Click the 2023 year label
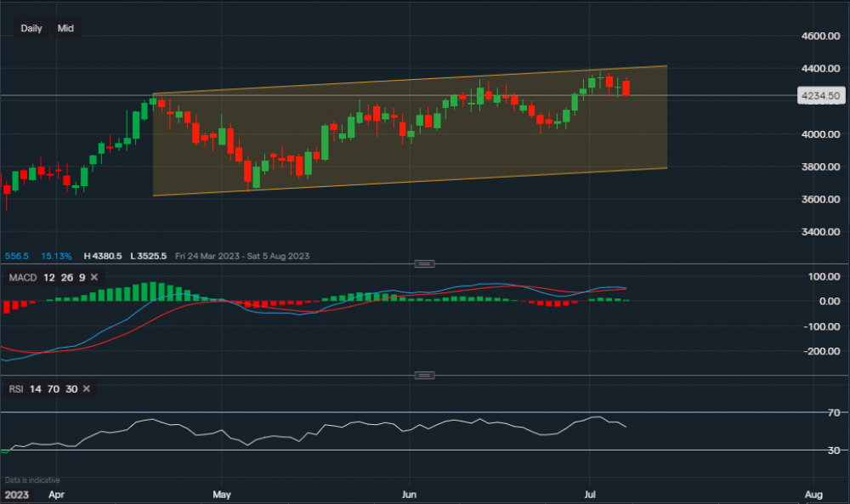The height and width of the screenshot is (504, 850). pyautogui.click(x=16, y=493)
